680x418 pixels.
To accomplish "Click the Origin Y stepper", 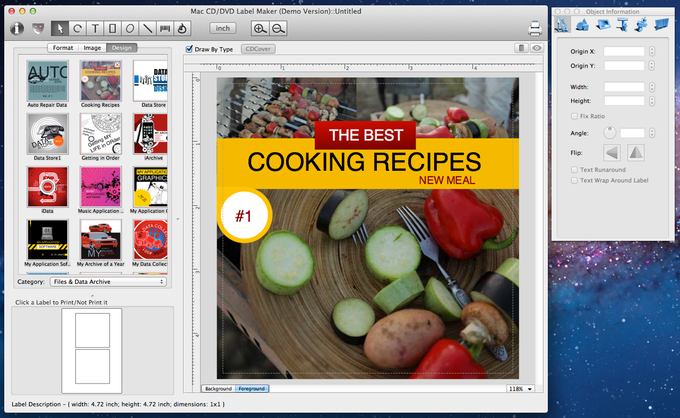I will (652, 65).
